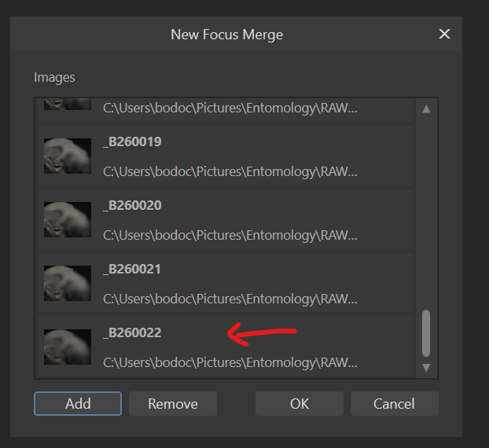Click the scroll up arrow in the images list
The width and height of the screenshot is (489, 448).
(x=426, y=109)
